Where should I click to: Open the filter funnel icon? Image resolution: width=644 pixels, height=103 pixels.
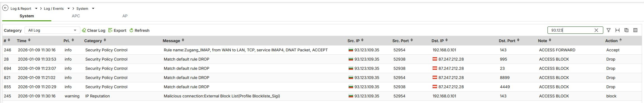tap(609, 30)
